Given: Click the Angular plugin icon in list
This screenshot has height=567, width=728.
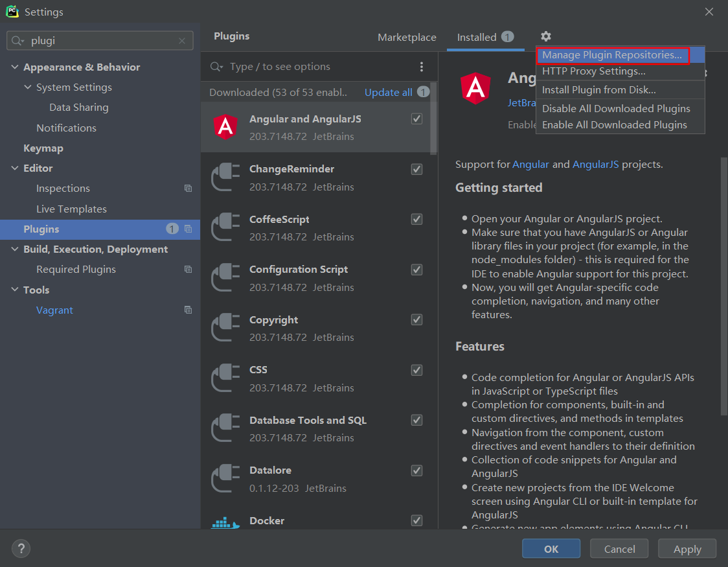Looking at the screenshot, I should 225,127.
